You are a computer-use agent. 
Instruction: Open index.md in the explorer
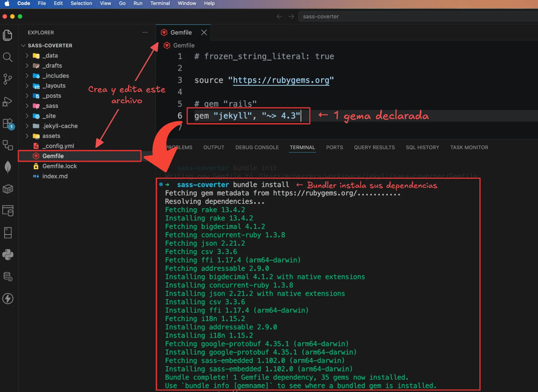click(x=55, y=176)
